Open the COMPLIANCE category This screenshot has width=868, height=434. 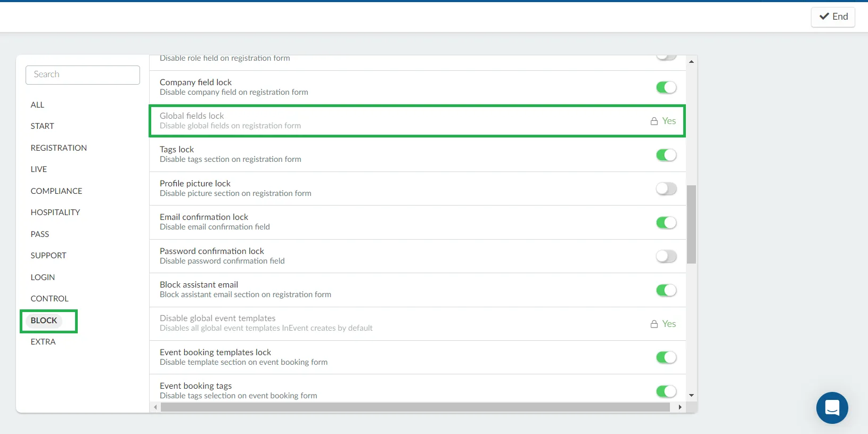pyautogui.click(x=56, y=191)
